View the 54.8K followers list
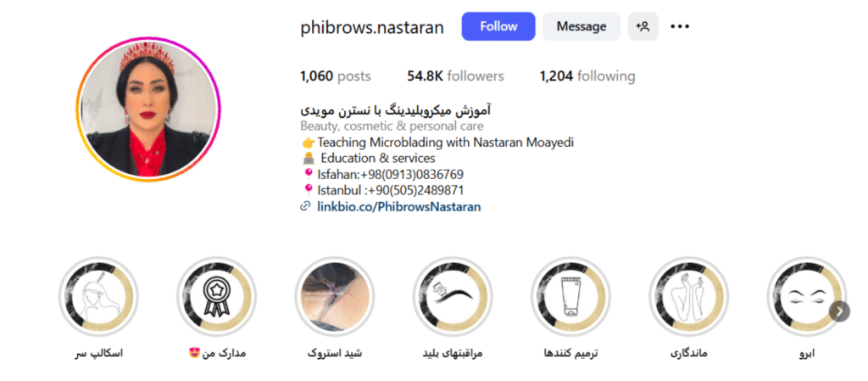 point(455,76)
